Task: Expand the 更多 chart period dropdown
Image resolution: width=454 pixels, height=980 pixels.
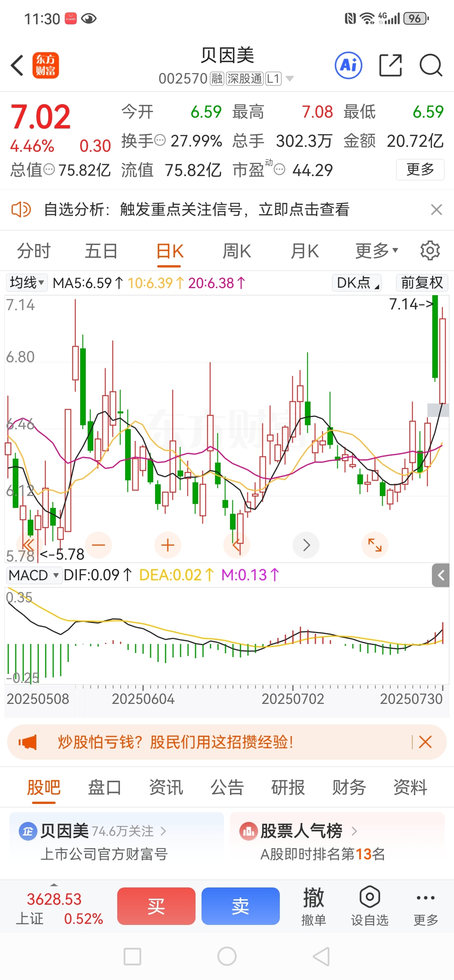Action: [377, 251]
